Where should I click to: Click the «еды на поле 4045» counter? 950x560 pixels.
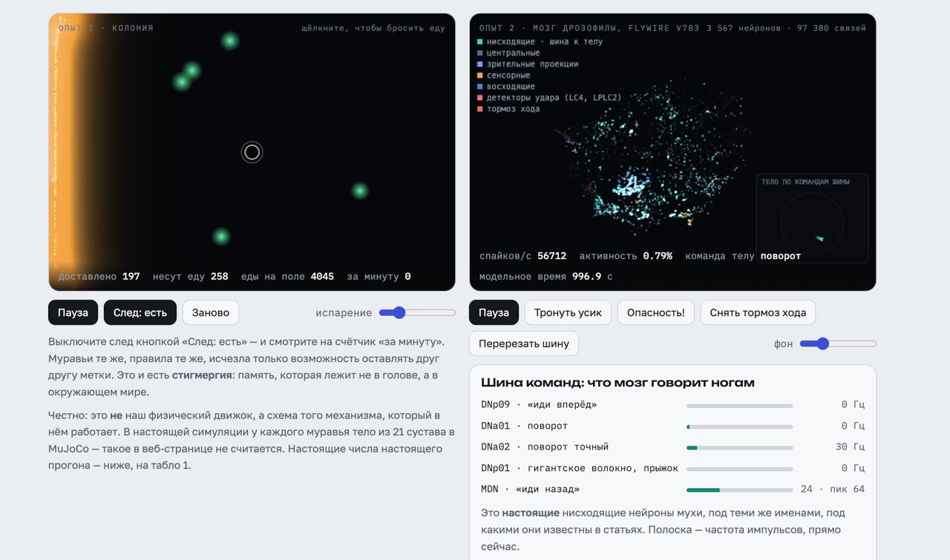click(x=287, y=276)
